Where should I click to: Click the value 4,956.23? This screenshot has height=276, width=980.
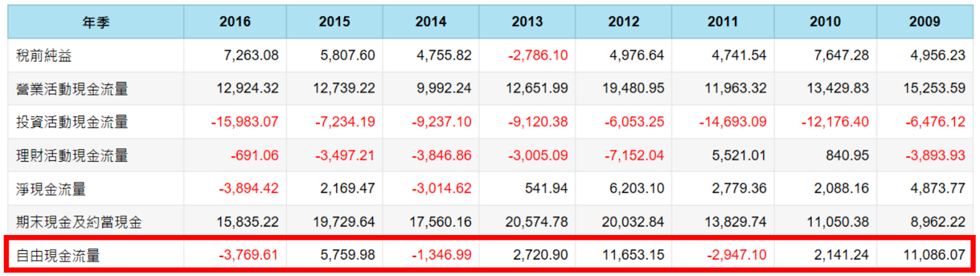(x=938, y=56)
